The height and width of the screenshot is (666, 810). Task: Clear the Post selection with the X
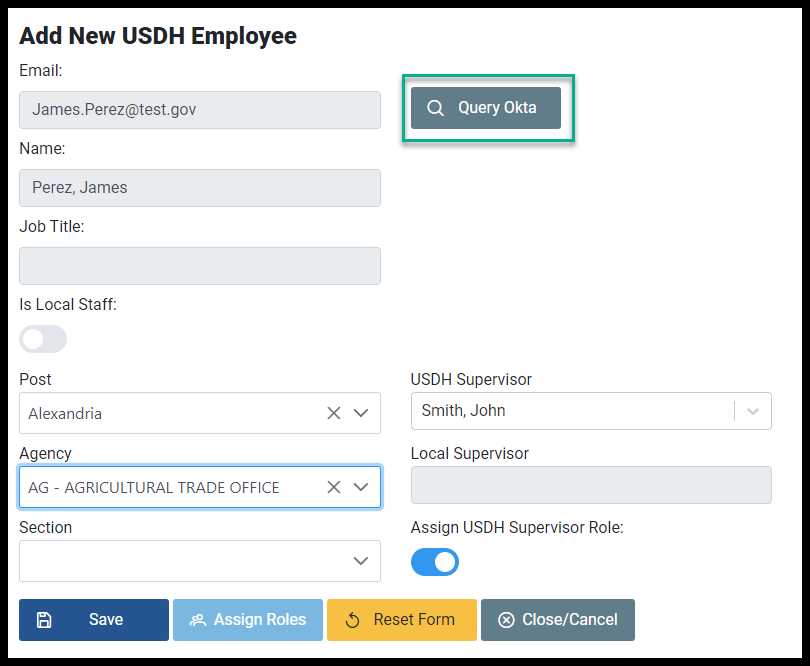click(x=334, y=413)
